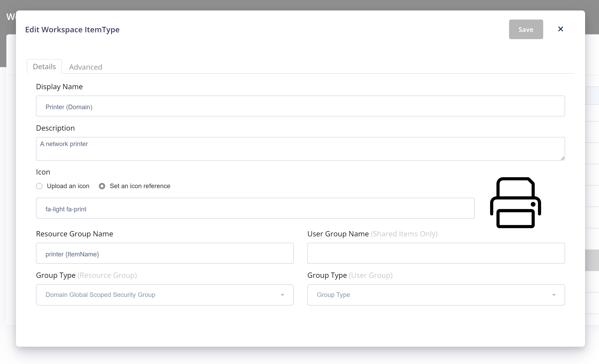Select the 'Set an icon reference' radio button
The image size is (599, 364).
(102, 186)
